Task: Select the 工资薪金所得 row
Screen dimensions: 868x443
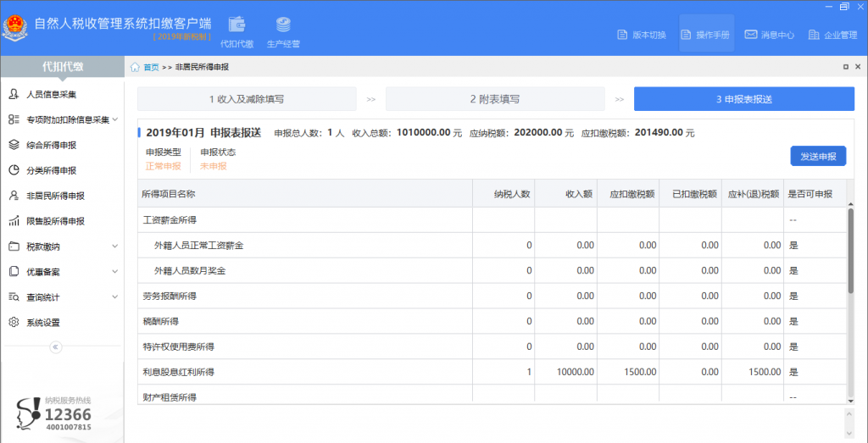Action: point(492,220)
